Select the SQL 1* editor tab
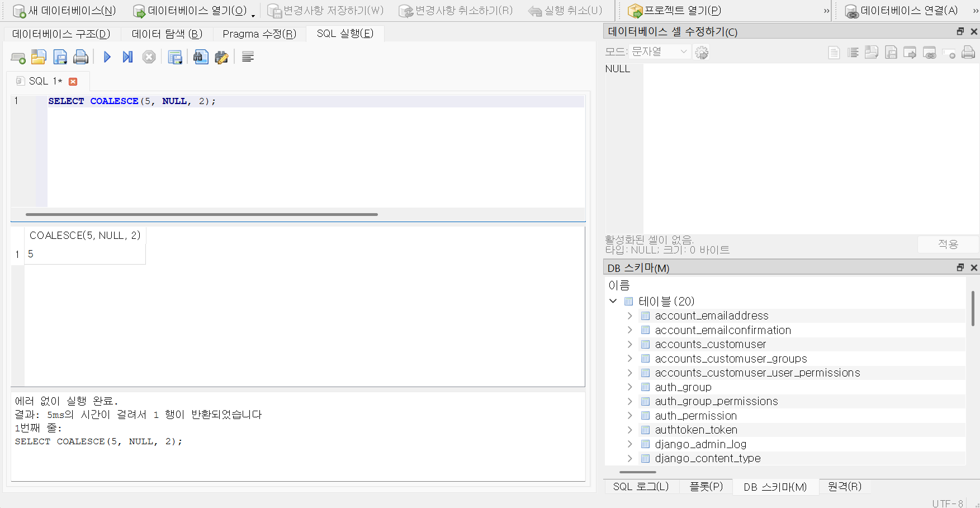 tap(45, 82)
